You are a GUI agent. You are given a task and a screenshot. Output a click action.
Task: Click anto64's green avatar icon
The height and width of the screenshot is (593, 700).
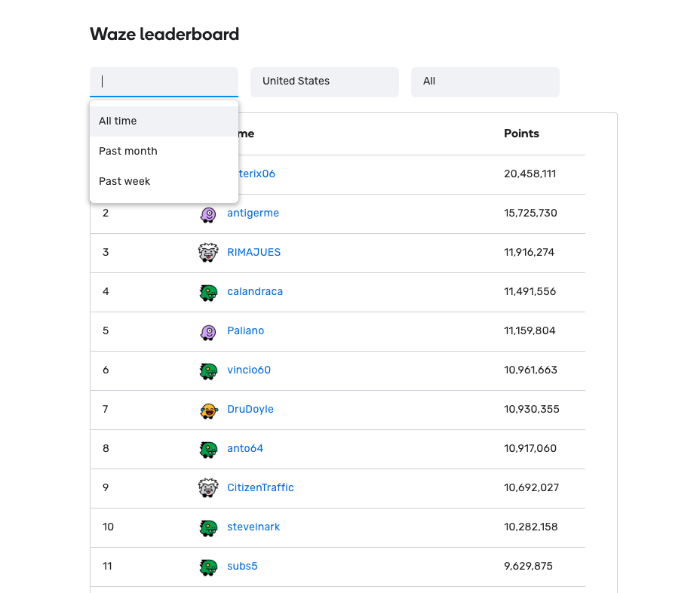(x=208, y=448)
